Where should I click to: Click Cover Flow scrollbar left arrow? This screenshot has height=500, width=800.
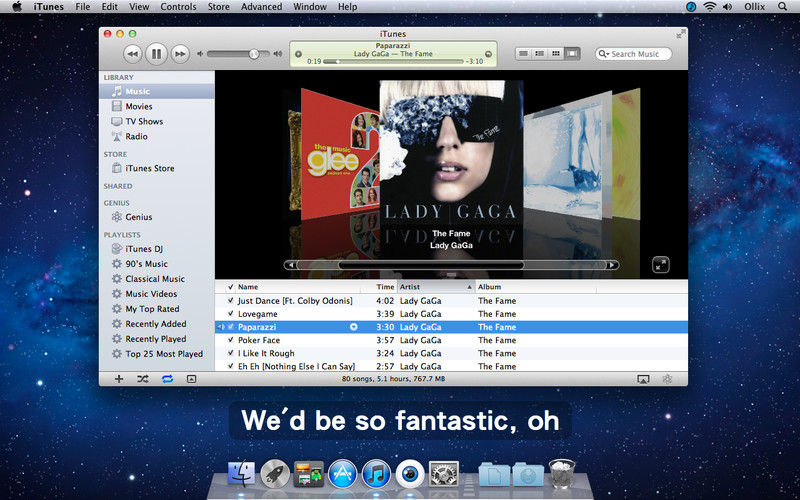click(290, 265)
